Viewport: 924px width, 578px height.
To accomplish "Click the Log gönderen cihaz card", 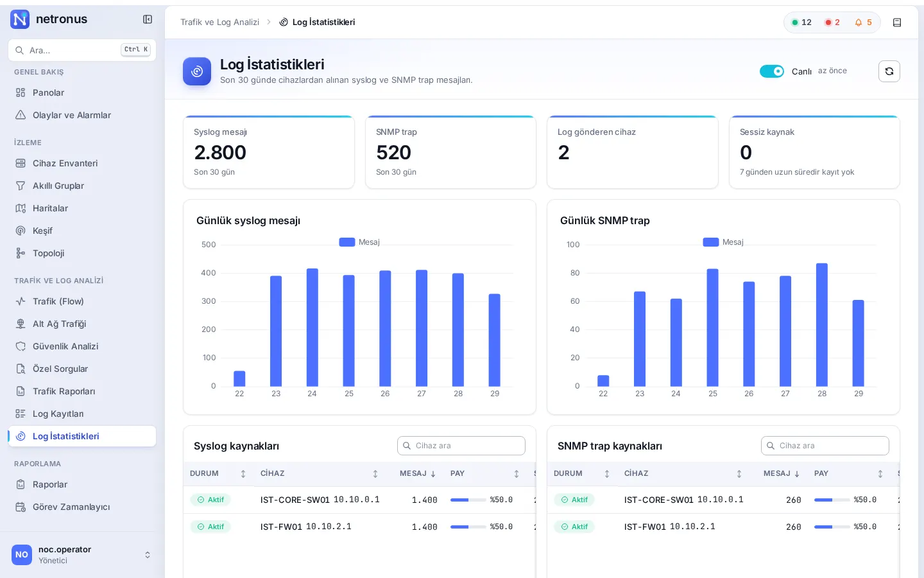I will pyautogui.click(x=633, y=152).
